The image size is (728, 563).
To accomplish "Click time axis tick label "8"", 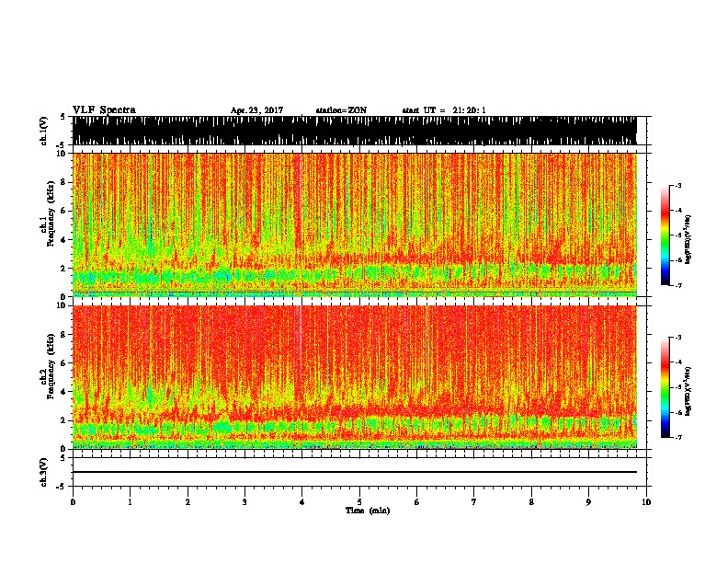I will click(531, 502).
